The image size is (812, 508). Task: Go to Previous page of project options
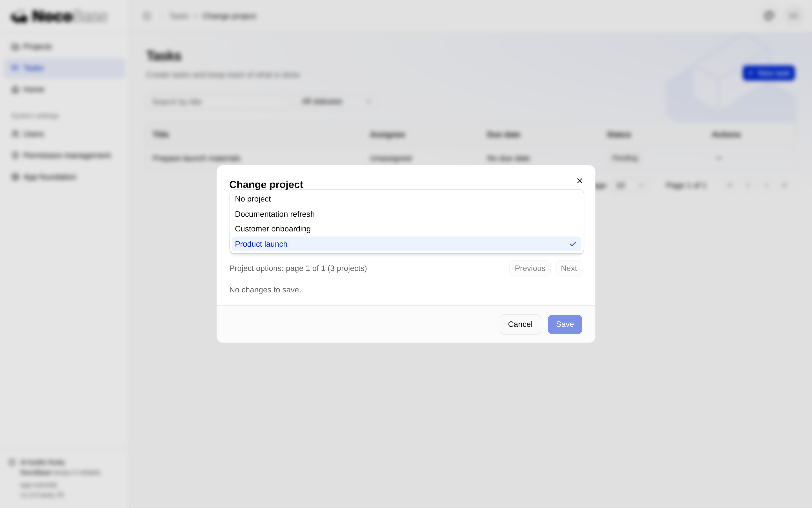(530, 268)
